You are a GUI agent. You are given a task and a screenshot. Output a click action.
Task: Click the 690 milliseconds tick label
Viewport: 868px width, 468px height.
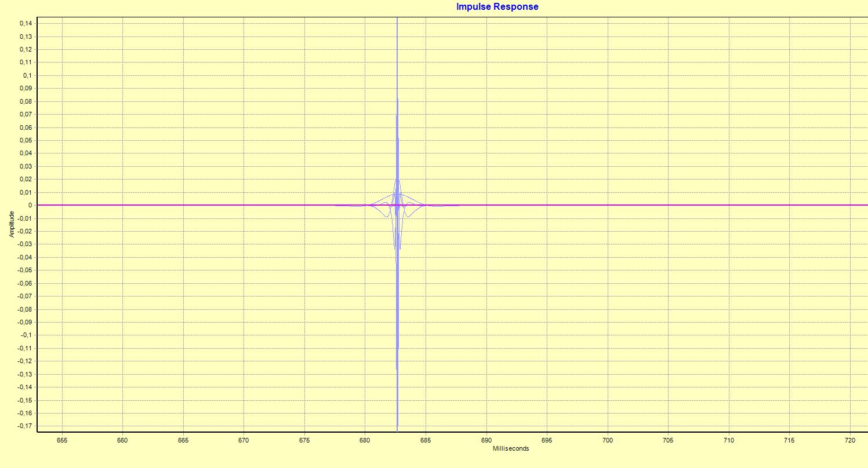tap(486, 440)
